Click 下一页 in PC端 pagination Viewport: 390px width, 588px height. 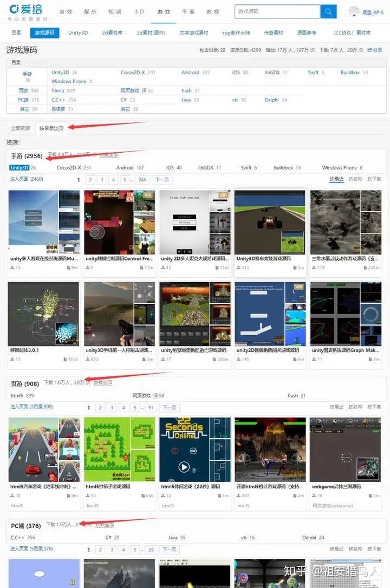pyautogui.click(x=170, y=550)
